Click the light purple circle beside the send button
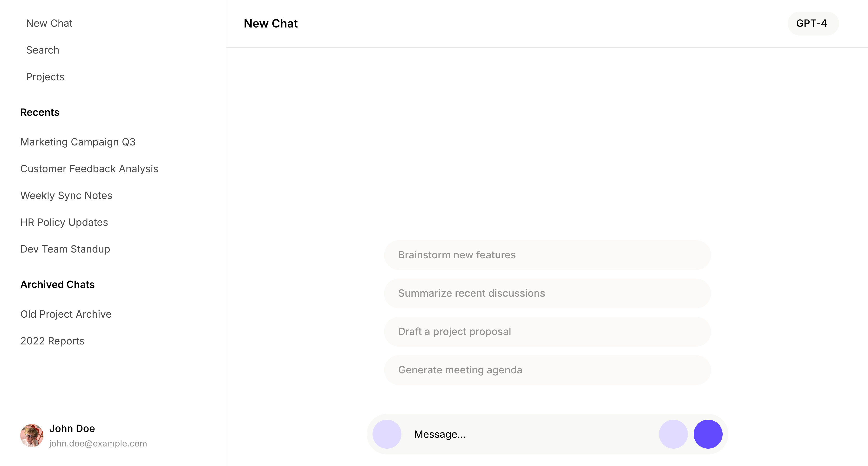Viewport: 868px width, 466px height. click(x=673, y=434)
